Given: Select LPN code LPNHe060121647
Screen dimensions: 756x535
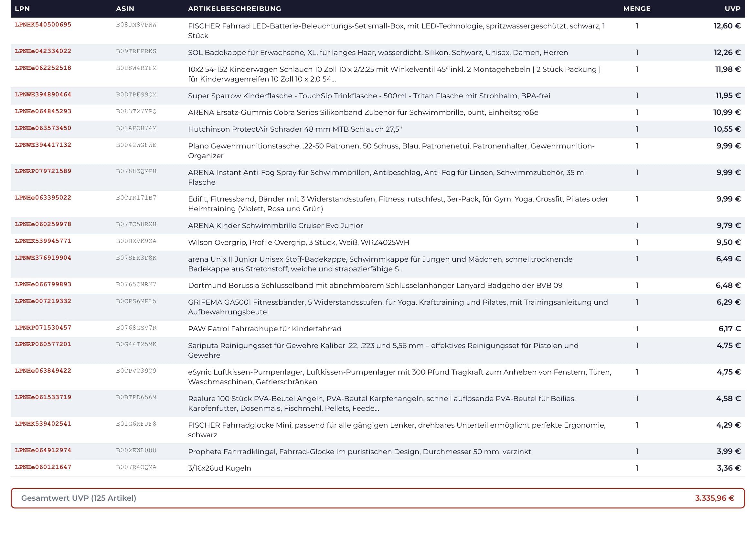Looking at the screenshot, I should [43, 467].
